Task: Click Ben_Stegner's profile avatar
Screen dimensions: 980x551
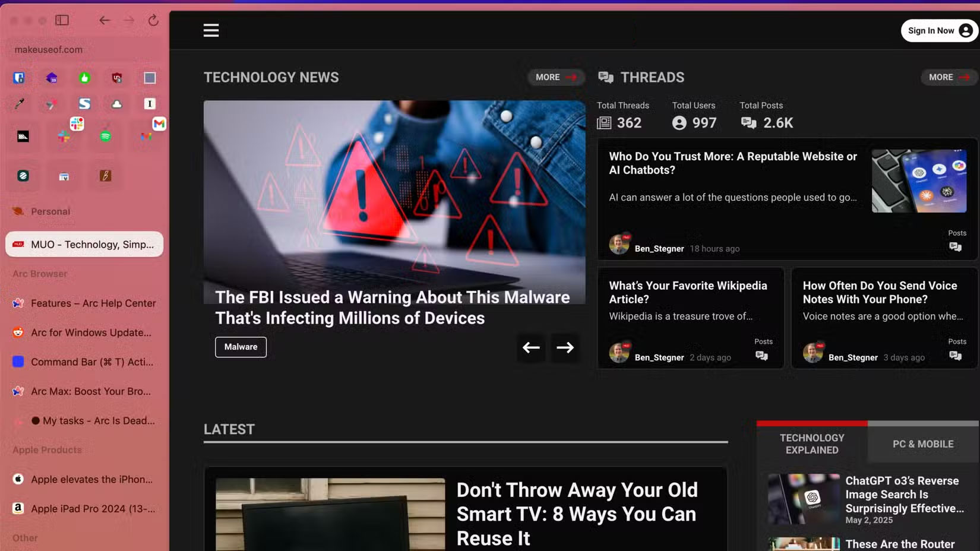Action: [x=619, y=243]
